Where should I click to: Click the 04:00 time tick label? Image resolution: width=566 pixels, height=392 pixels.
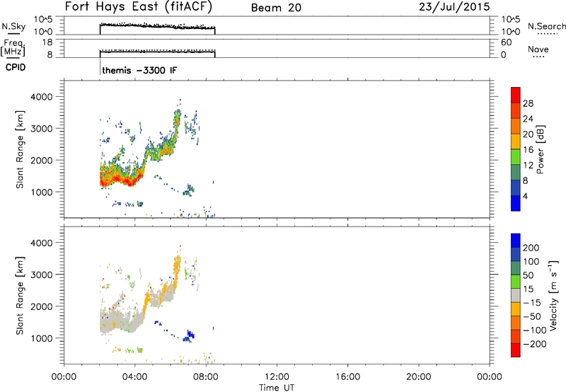[x=134, y=377]
